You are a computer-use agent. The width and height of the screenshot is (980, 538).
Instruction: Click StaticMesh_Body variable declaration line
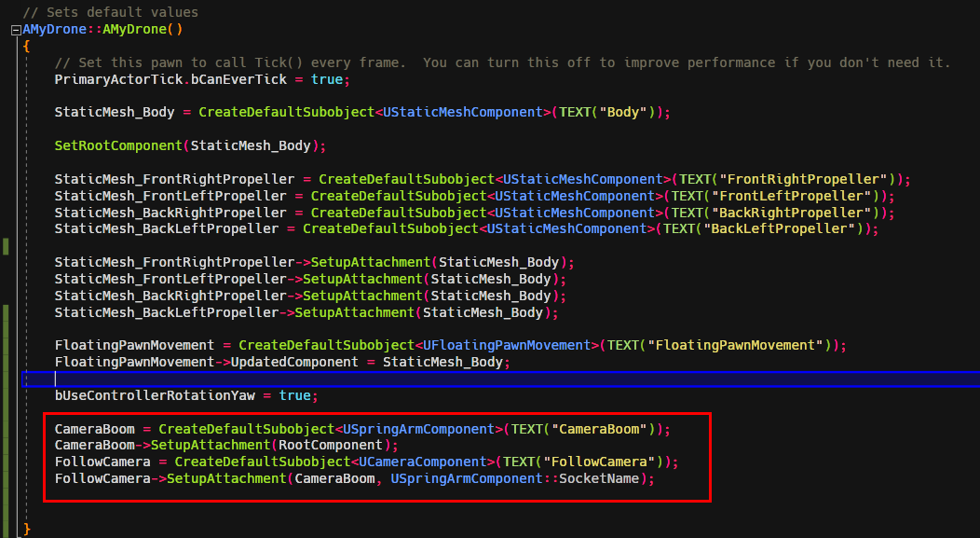coord(362,112)
